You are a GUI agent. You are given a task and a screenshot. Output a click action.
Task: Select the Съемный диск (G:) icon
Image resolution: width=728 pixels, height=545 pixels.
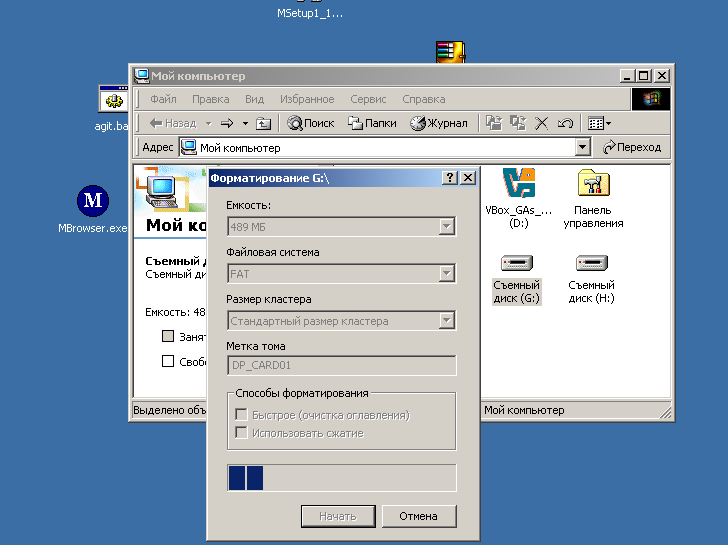[x=517, y=279]
